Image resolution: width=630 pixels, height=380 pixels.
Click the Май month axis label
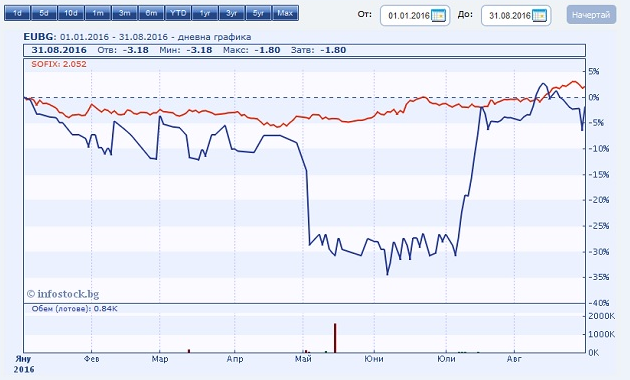point(303,359)
